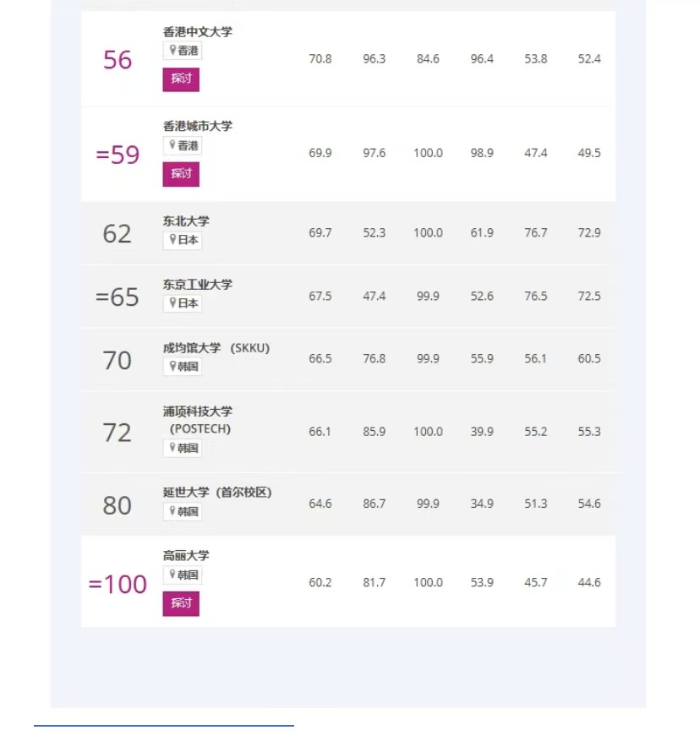Click the 韩国 pin icon under 延世大学
Screen dimensions: 700x741
point(172,511)
